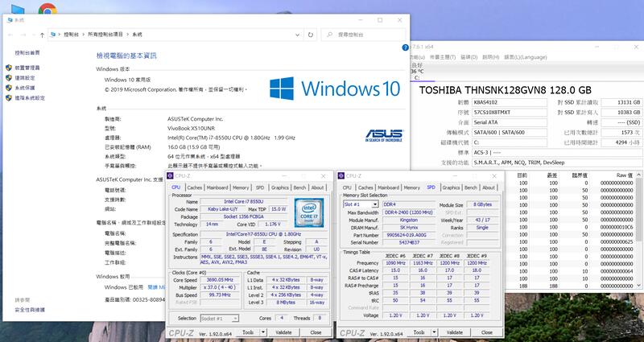The height and width of the screenshot is (342, 644).
Task: Open Memory tab in CPU-Z SPD window
Action: tap(411, 187)
